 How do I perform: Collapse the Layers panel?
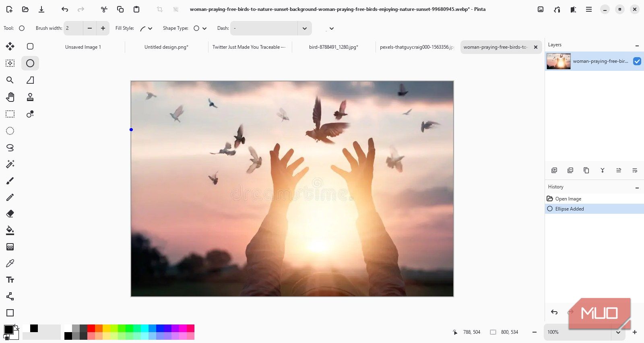pos(637,45)
